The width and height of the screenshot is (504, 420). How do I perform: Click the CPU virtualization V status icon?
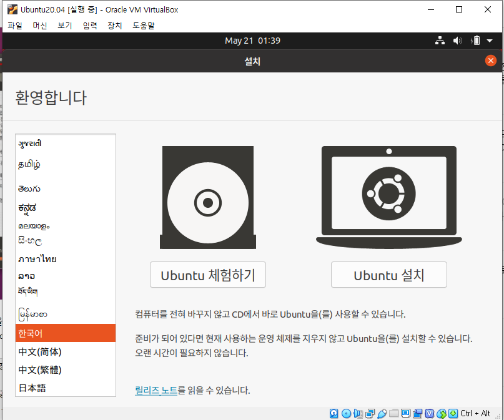430,413
